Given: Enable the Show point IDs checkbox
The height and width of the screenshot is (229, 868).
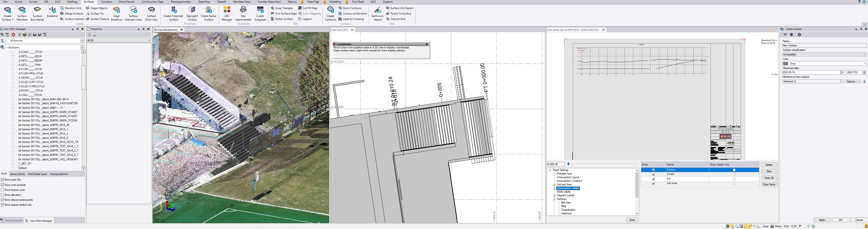Looking at the screenshot, I should (x=2, y=179).
